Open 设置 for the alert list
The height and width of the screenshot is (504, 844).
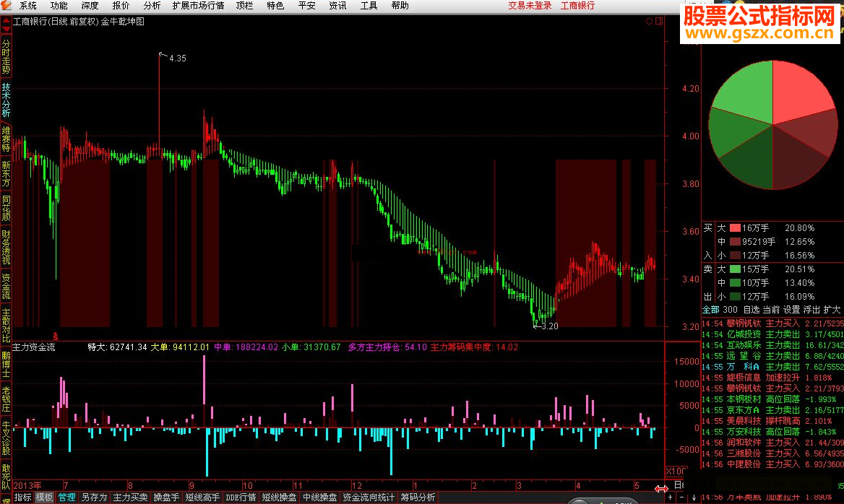[792, 310]
